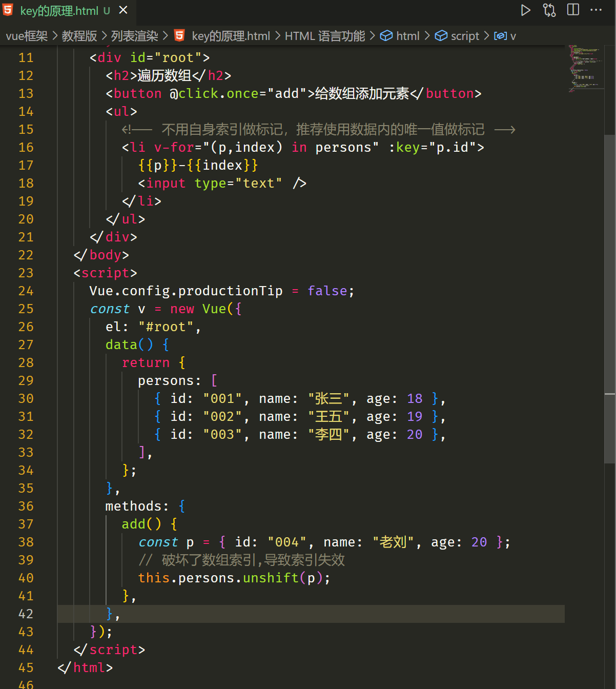Screen dimensions: 616x689
Task: Click the name string "张三"
Action: 328,398
